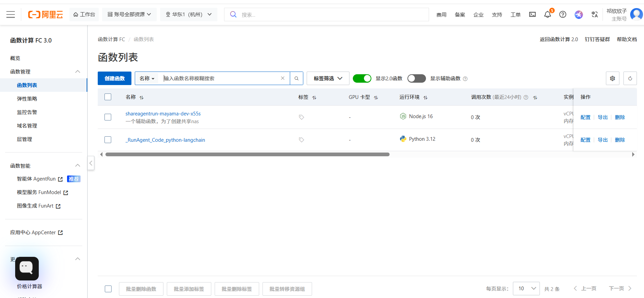Open region selector 华东1（杭州）

click(x=189, y=15)
